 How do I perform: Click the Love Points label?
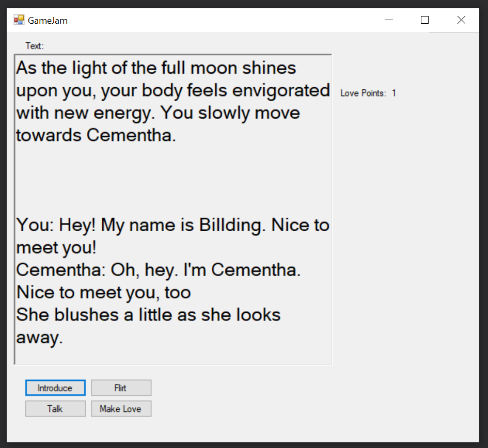coord(363,93)
